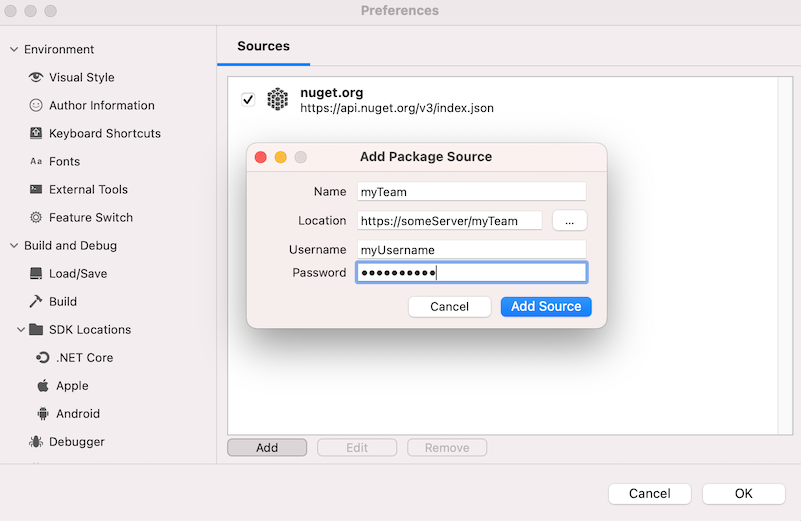Focus the Username text field

(471, 250)
